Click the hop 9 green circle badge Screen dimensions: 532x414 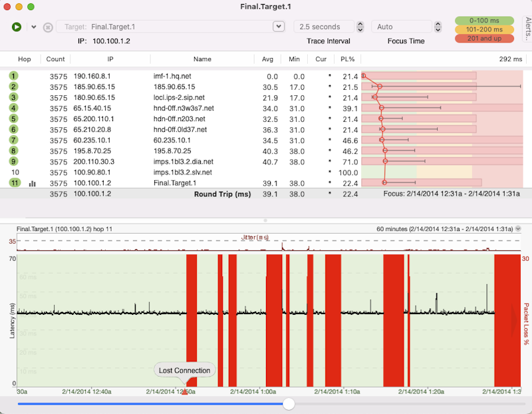(13, 161)
